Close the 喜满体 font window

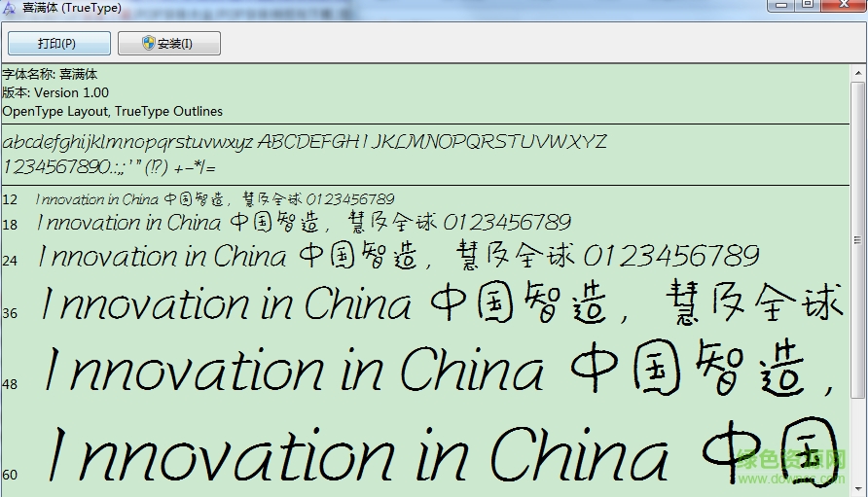tap(844, 5)
